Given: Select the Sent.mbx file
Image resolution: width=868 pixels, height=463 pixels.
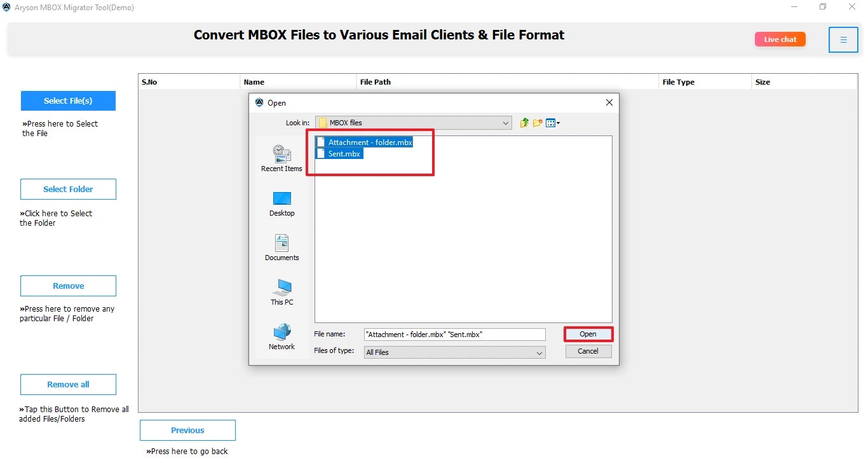Looking at the screenshot, I should click(339, 154).
